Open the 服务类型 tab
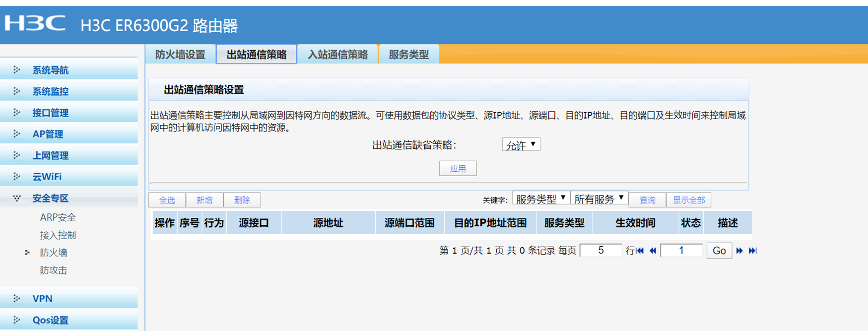868x331 pixels. coord(408,55)
